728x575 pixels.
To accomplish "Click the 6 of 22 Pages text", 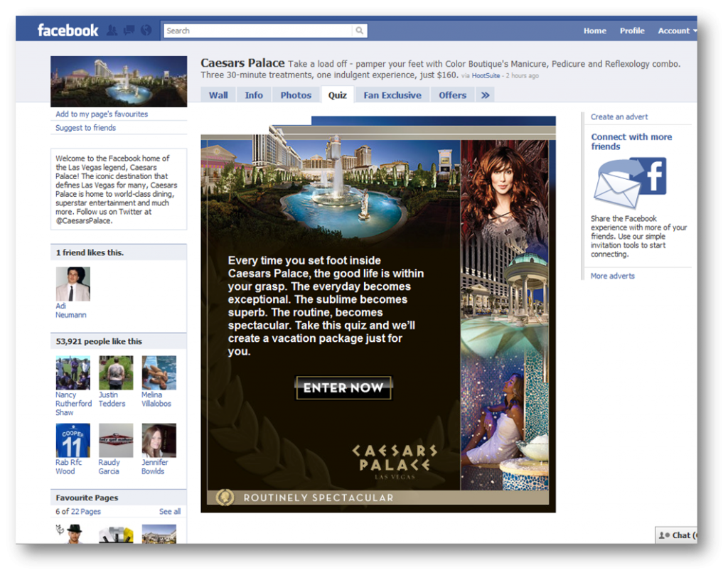I will pos(78,512).
